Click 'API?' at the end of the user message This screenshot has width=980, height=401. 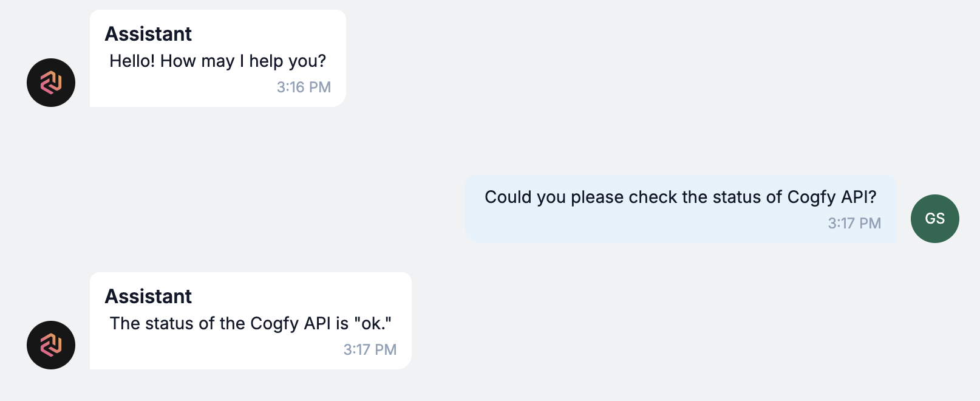pyautogui.click(x=859, y=197)
